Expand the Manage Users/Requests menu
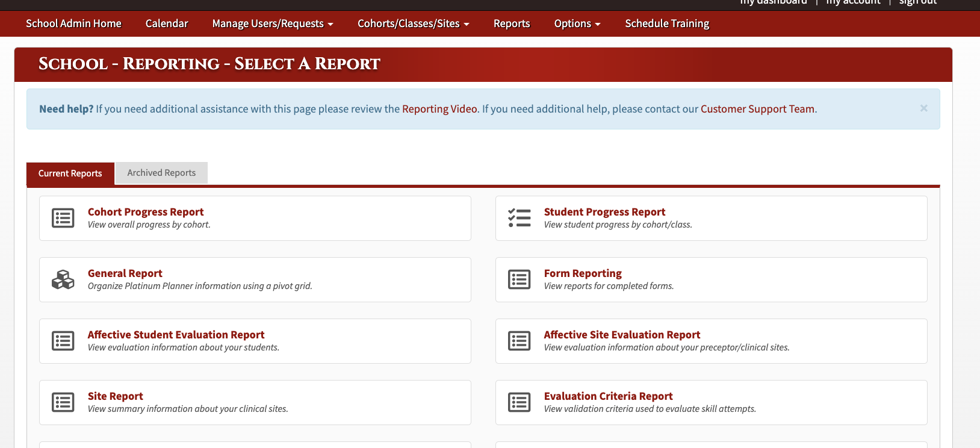Screen dimensions: 980x448 (x=273, y=23)
